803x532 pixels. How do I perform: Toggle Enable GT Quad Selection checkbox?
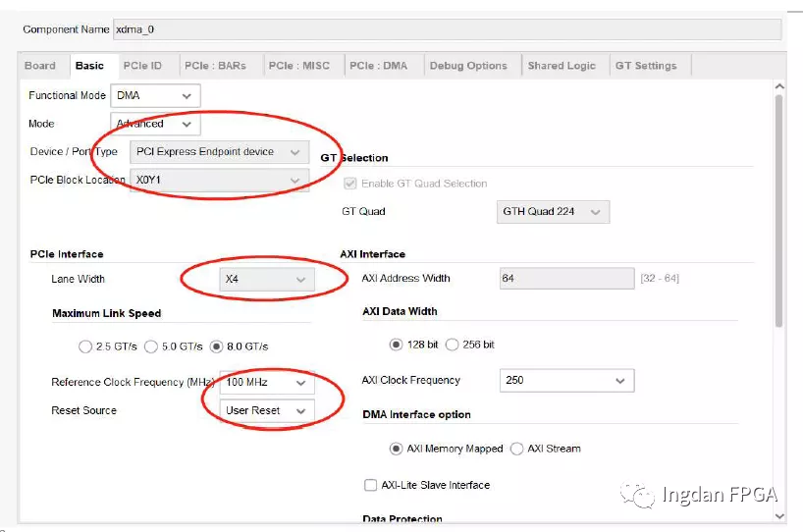tap(350, 184)
